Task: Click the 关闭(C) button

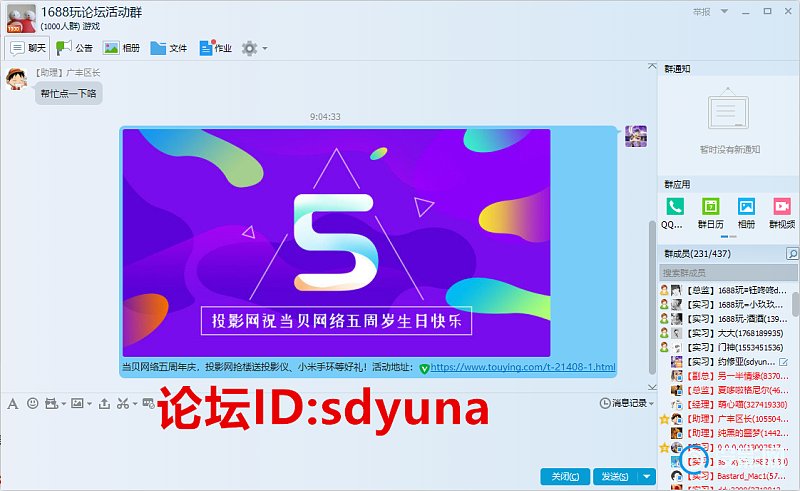Action: pyautogui.click(x=565, y=477)
